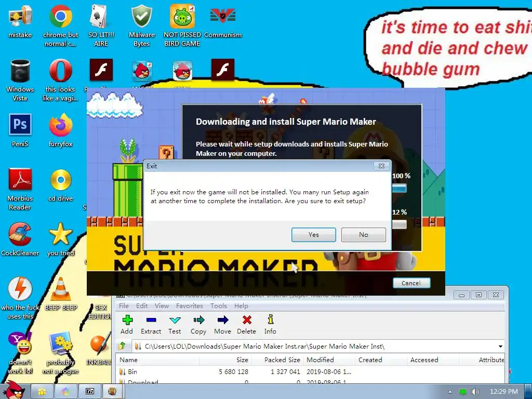Click the Firefox 'furryfox' icon
The image size is (532, 399).
[x=60, y=130]
